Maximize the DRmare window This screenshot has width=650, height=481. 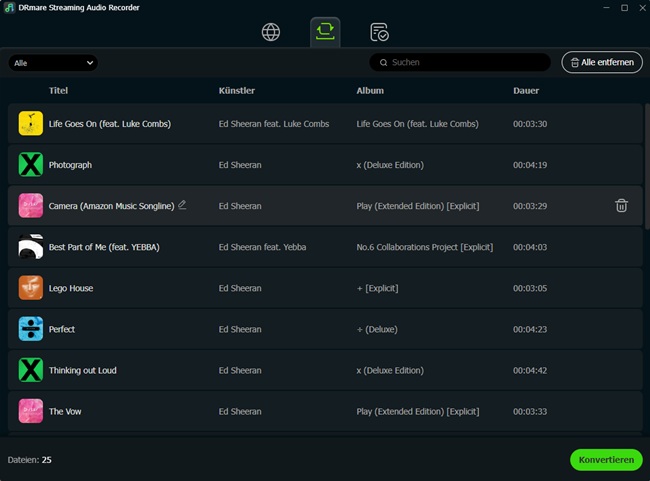click(624, 7)
